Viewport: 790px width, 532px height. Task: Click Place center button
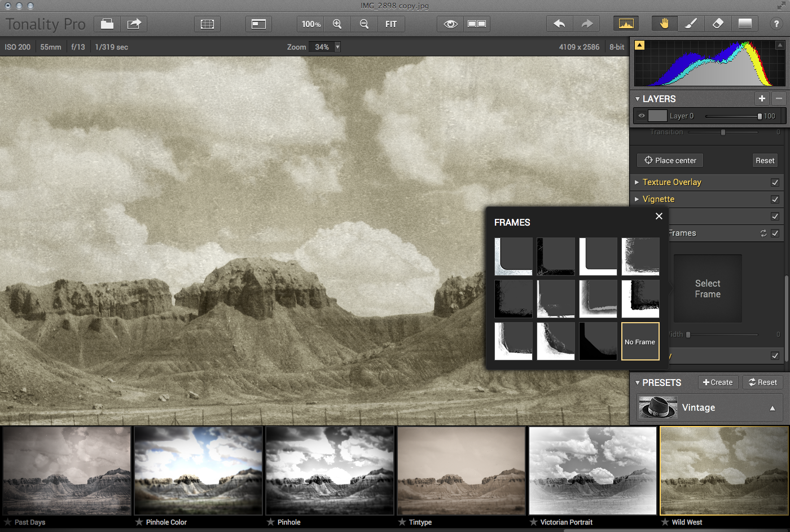(x=670, y=160)
